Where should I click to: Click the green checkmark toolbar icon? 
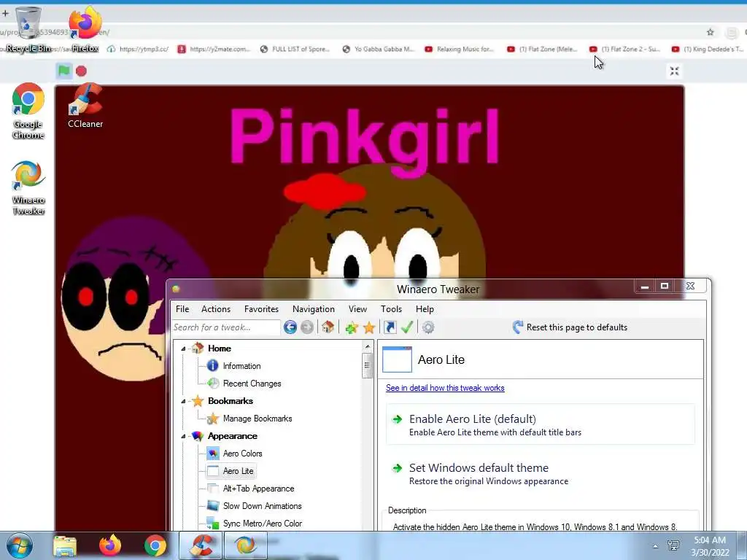[407, 327]
